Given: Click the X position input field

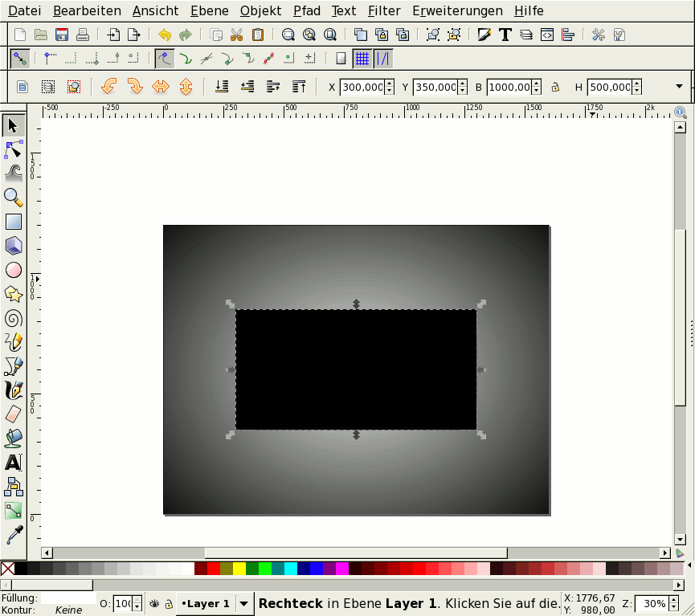Looking at the screenshot, I should [362, 87].
